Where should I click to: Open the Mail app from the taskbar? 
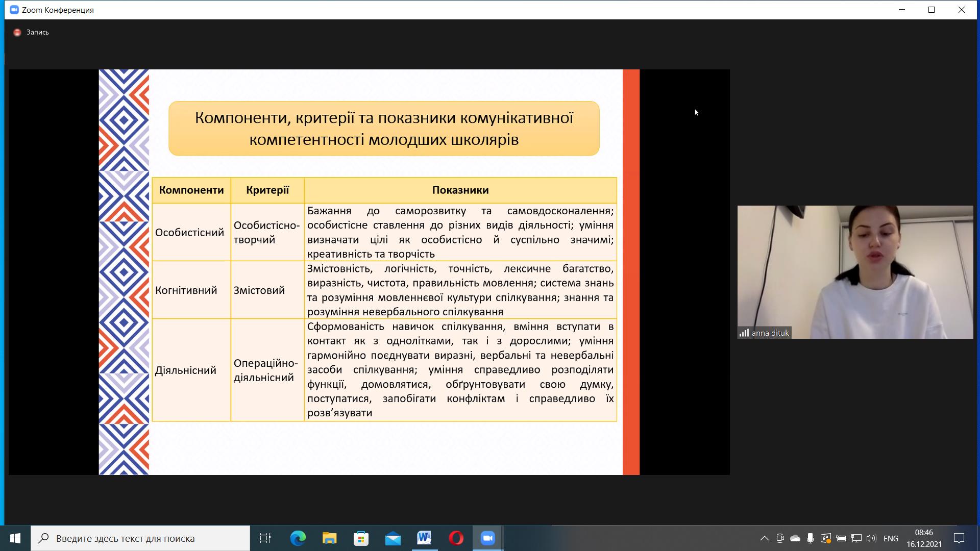[x=393, y=538]
